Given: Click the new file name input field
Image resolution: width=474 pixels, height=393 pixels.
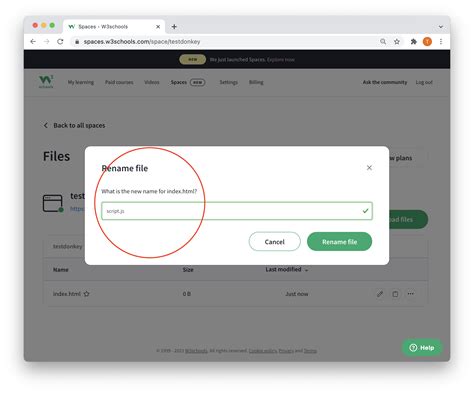Looking at the screenshot, I should coord(237,211).
